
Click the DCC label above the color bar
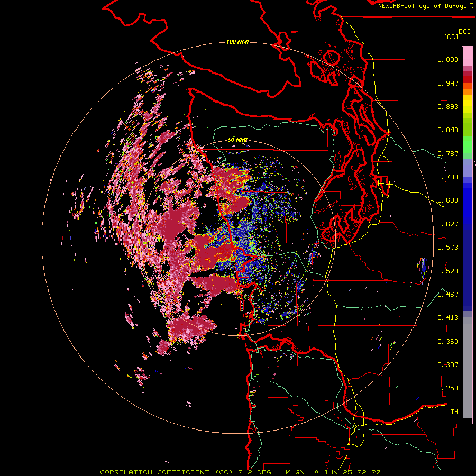[464, 32]
